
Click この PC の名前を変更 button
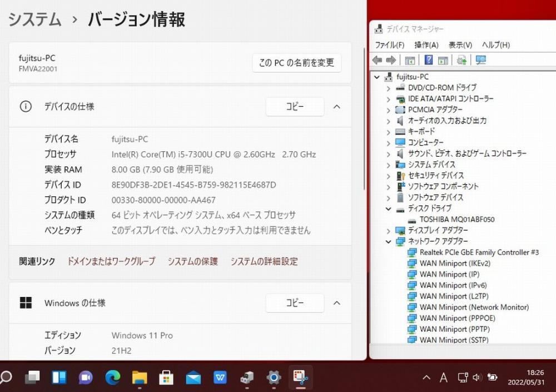coord(297,63)
